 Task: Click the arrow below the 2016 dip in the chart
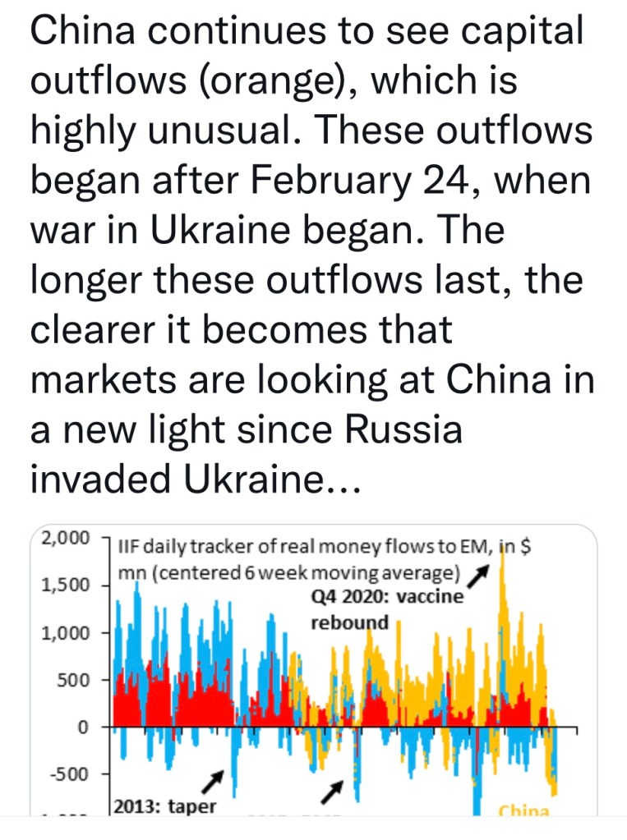[331, 790]
